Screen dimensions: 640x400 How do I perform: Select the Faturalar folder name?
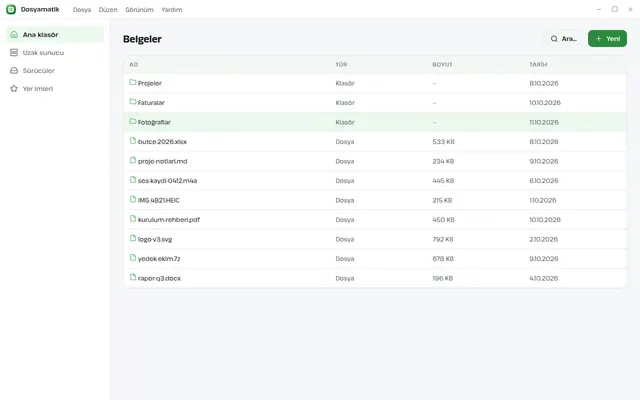click(x=151, y=103)
